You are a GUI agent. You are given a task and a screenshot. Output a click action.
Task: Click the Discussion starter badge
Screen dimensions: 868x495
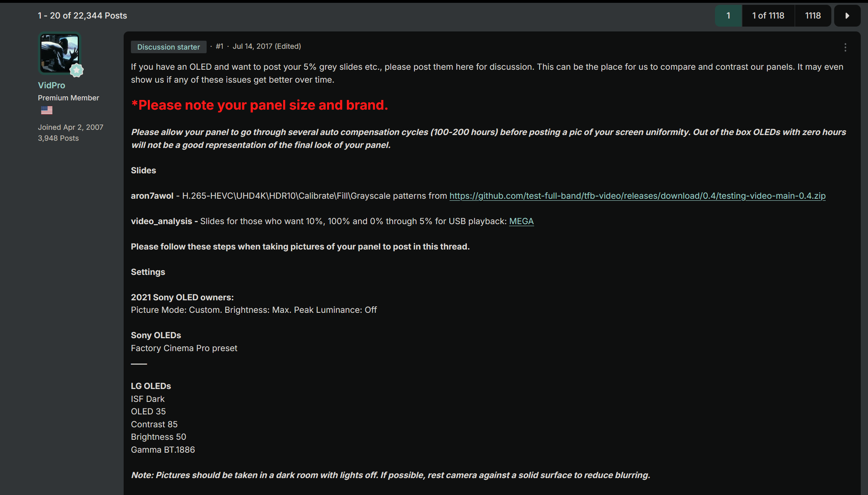[x=168, y=47]
